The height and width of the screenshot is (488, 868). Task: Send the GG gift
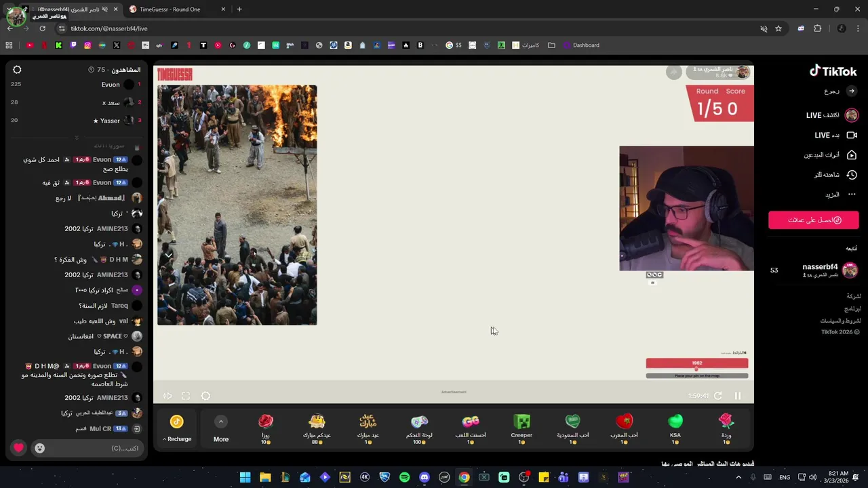coord(471,428)
